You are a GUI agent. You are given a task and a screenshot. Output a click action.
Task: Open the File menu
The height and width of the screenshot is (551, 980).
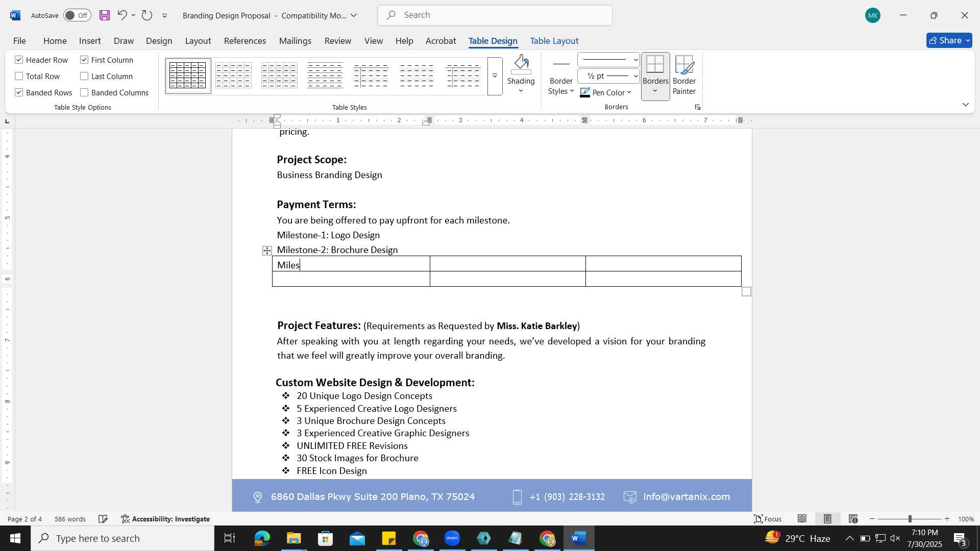(19, 41)
